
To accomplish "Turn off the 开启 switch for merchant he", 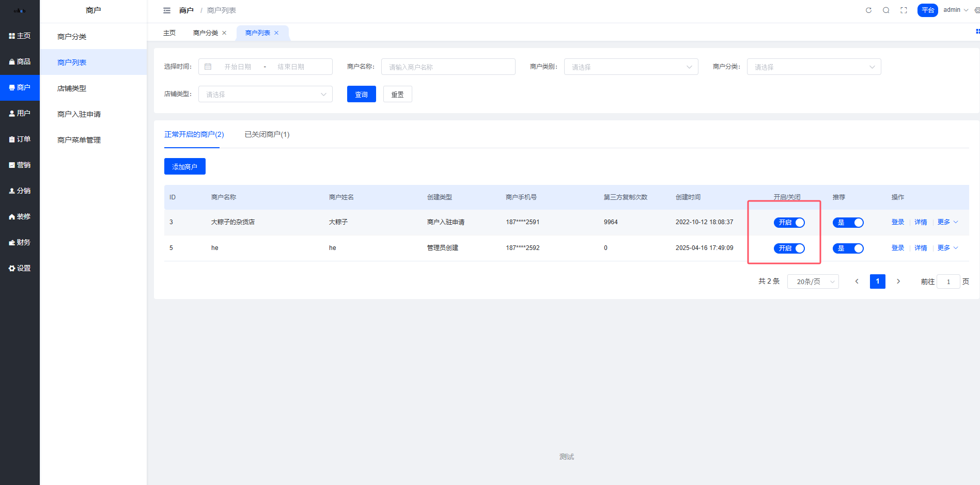I will click(x=789, y=248).
